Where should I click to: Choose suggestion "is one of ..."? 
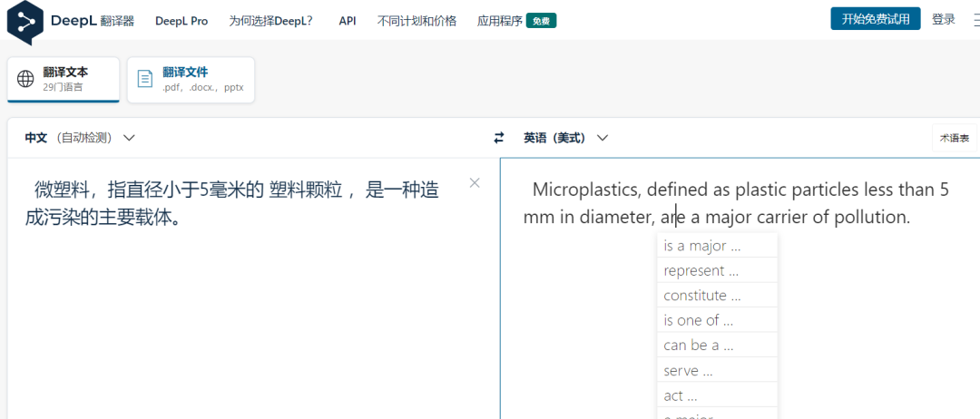(x=717, y=320)
